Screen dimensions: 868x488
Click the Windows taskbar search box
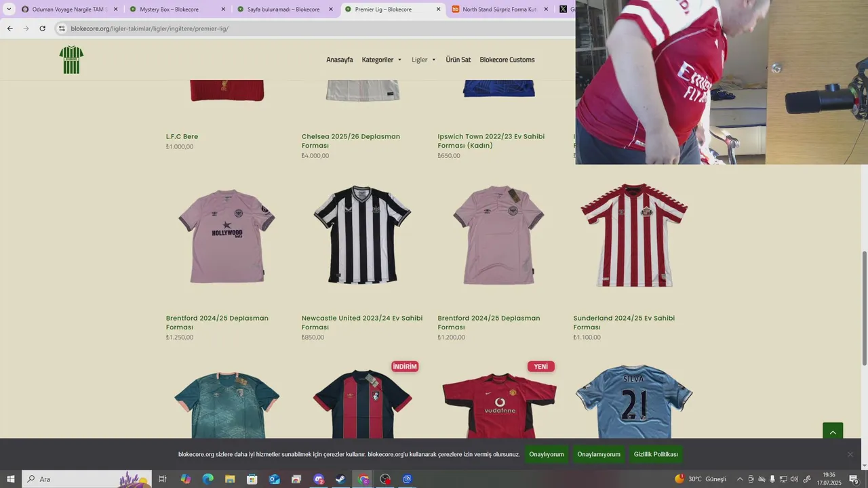pos(86,479)
